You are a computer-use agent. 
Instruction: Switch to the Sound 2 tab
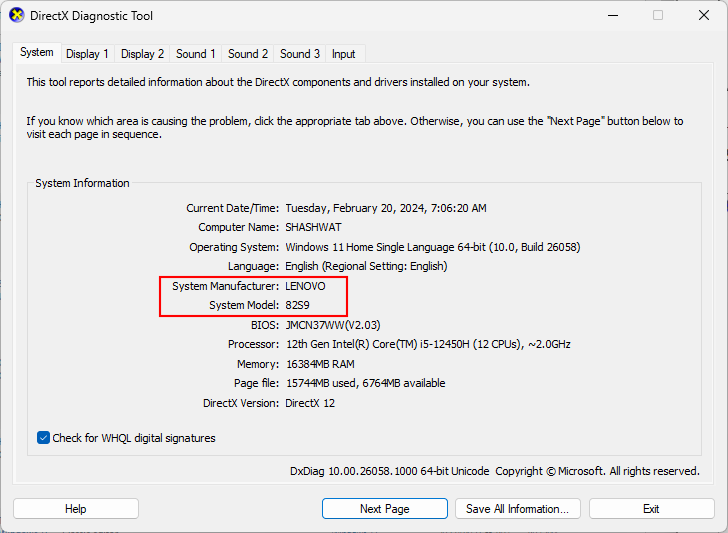[x=248, y=54]
